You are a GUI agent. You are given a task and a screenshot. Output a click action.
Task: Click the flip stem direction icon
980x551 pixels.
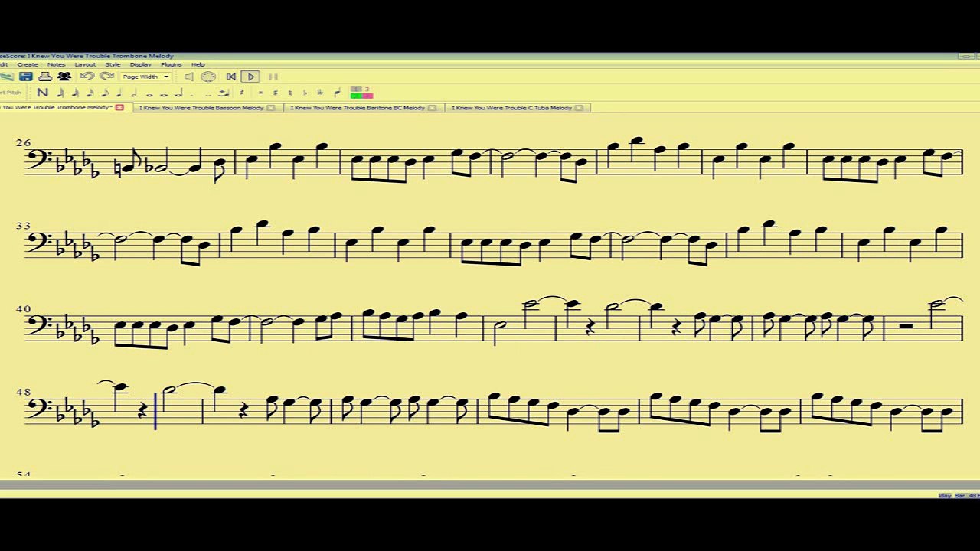337,93
